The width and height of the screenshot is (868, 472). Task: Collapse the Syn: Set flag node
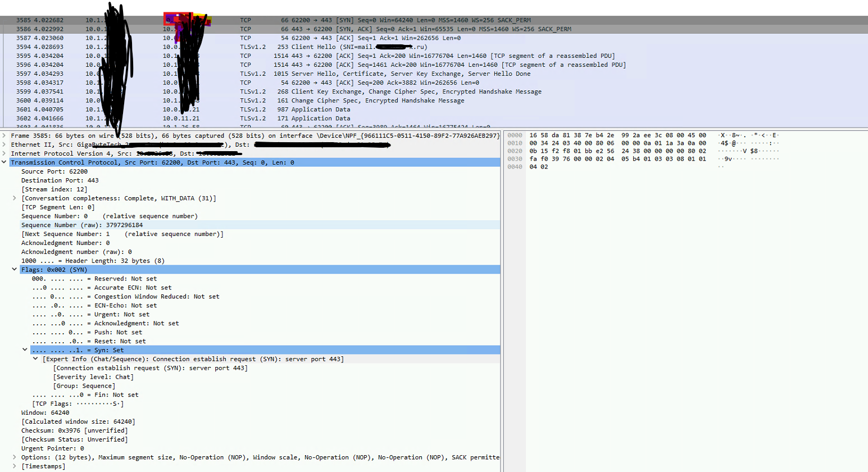point(25,350)
